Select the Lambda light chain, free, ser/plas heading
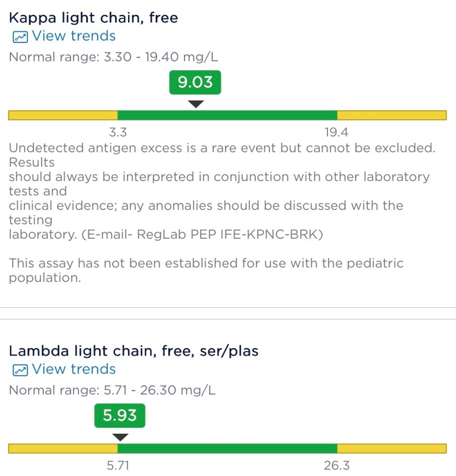 [x=134, y=351]
